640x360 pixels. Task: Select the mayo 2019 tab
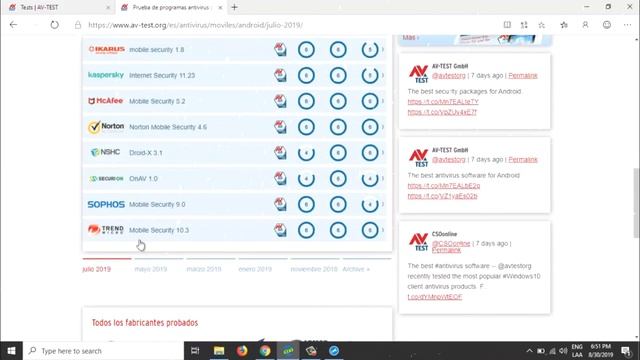pyautogui.click(x=151, y=269)
